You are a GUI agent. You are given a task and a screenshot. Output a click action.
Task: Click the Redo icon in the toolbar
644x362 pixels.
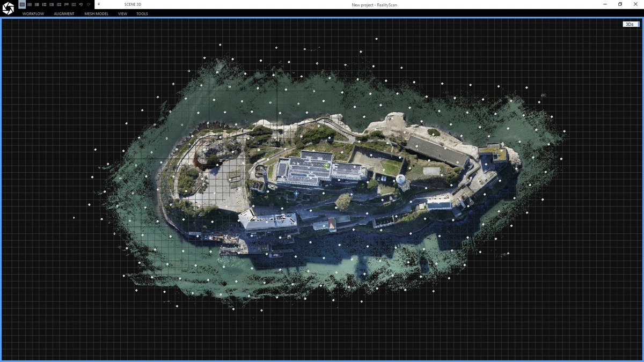[89, 4]
